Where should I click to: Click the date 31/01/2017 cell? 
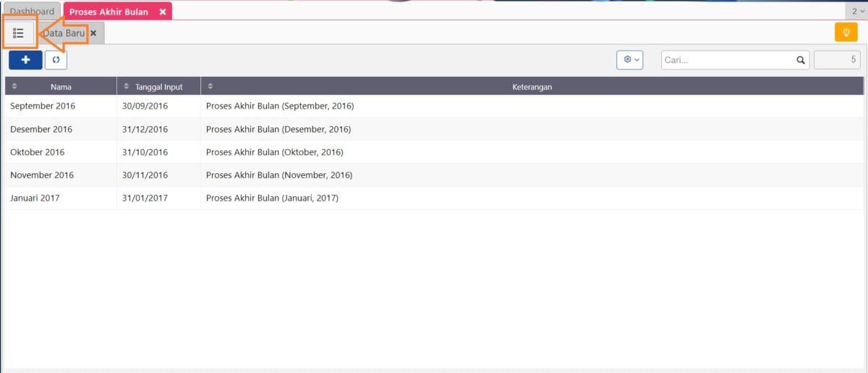(x=145, y=198)
